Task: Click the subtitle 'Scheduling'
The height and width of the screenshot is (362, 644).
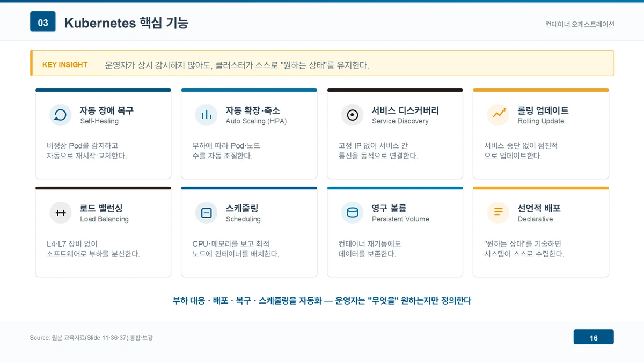Action: 243,219
